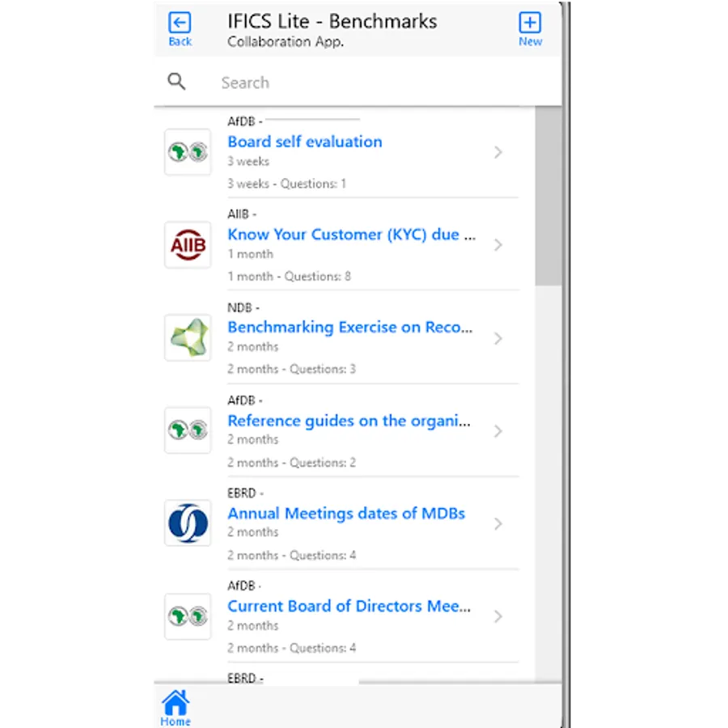Click the search magnifier icon
The height and width of the screenshot is (728, 728).
[x=176, y=81]
